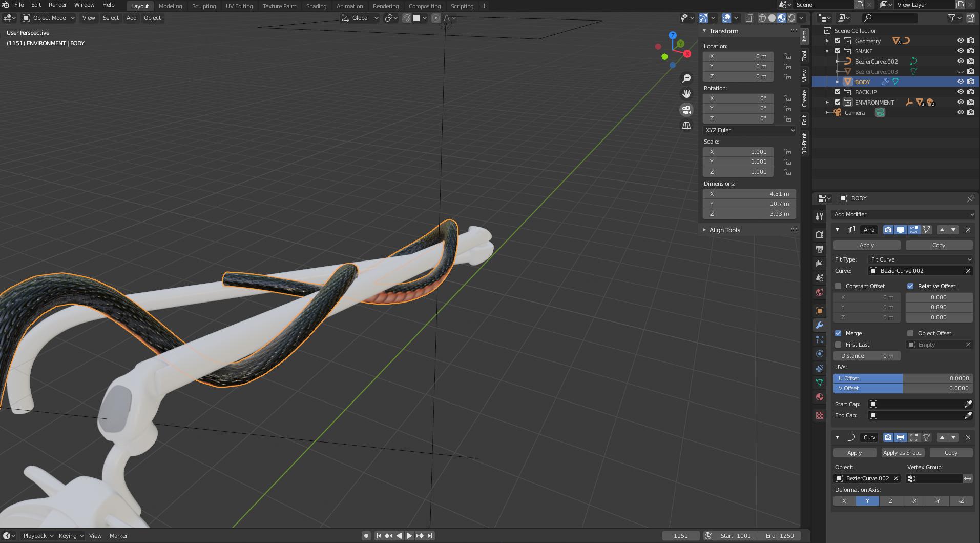Toggle camera view navigation icon
980x543 pixels.
[686, 110]
